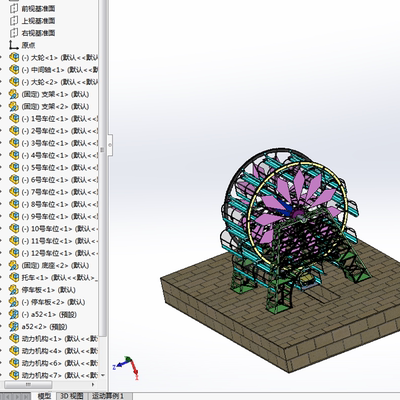Select the (-) 12号车位<1> row
Viewport: 400px width, 400px height.
pyautogui.click(x=53, y=253)
